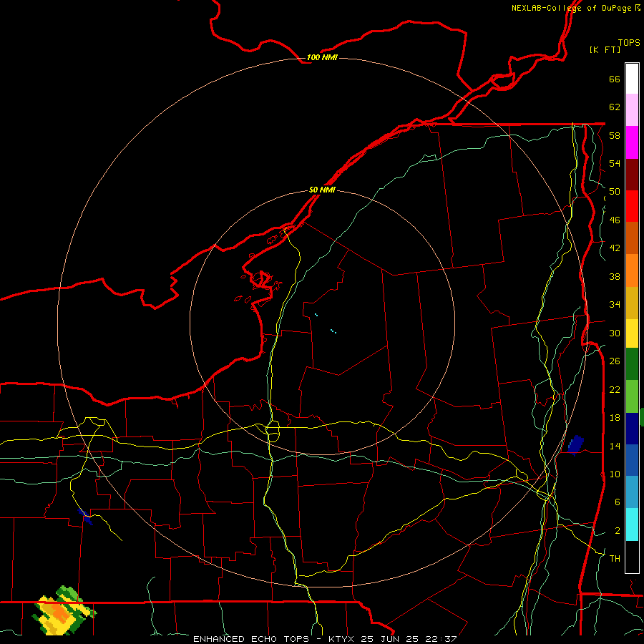The width and height of the screenshot is (644, 644).
Task: Click the navy echo near the right edge
Action: [575, 445]
